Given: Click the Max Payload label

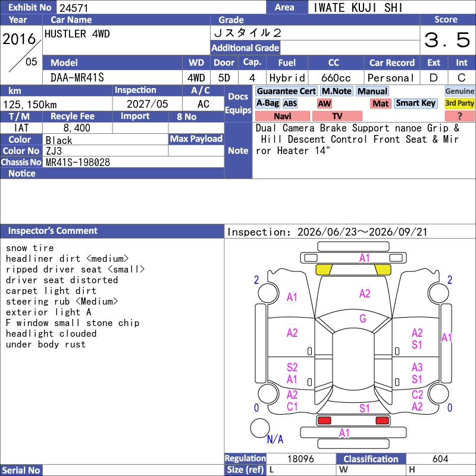Looking at the screenshot, I should pos(196,139).
